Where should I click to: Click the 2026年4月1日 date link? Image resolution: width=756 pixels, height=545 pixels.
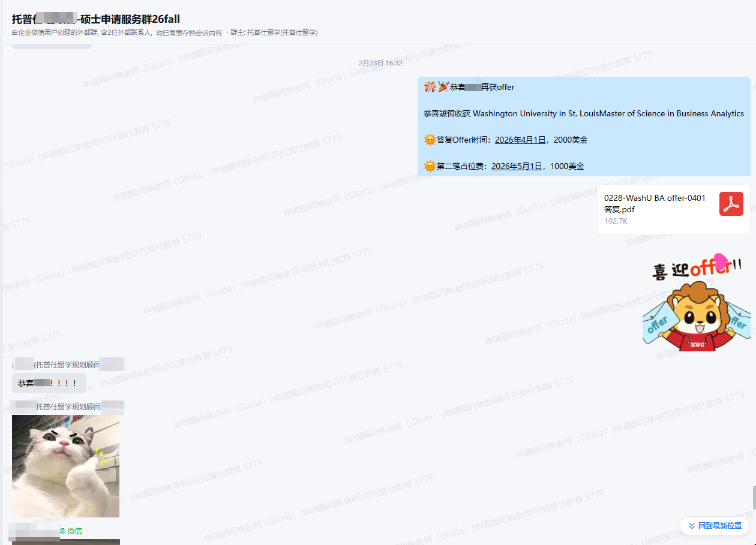(x=520, y=140)
